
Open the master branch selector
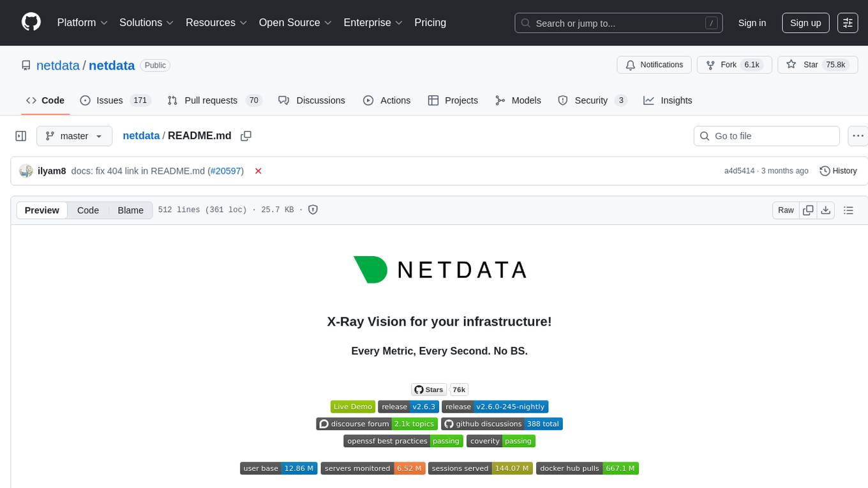coord(74,136)
